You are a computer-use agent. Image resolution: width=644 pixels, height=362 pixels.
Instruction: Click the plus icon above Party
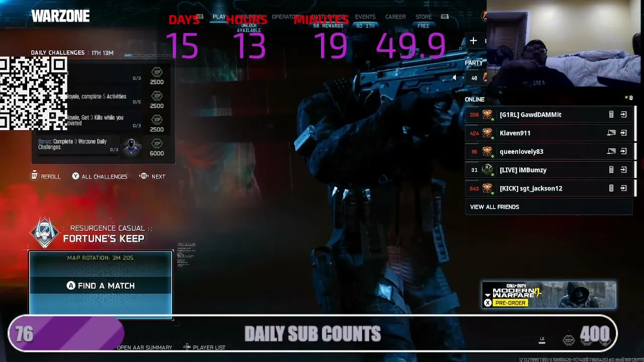(x=473, y=41)
